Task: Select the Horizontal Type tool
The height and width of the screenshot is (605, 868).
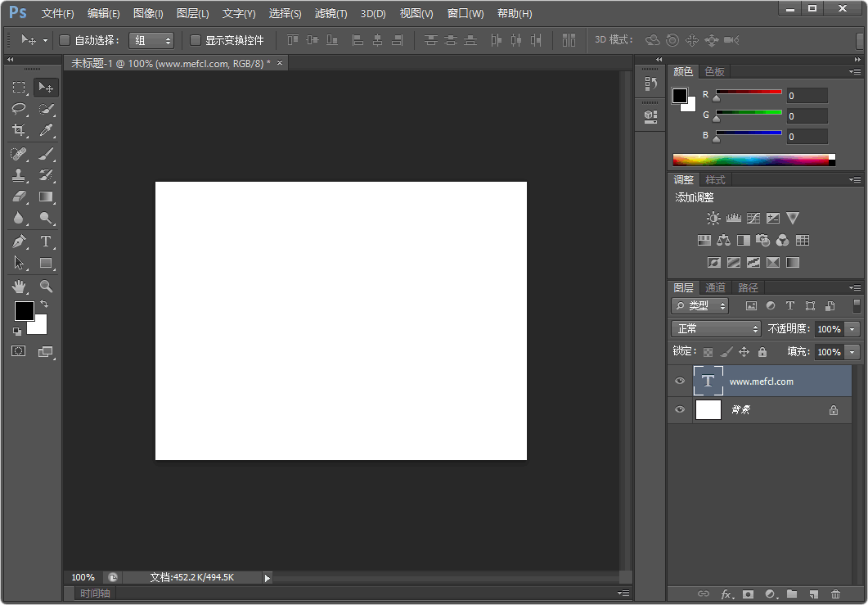Action: (x=47, y=242)
